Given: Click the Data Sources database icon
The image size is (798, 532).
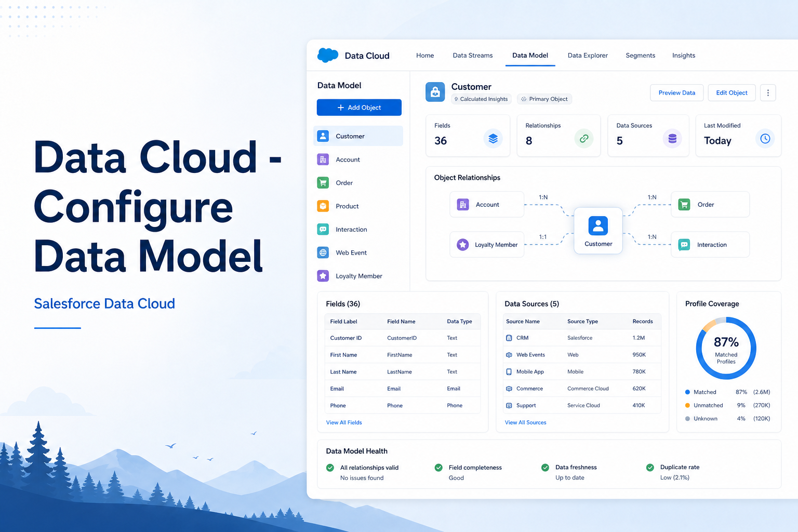Looking at the screenshot, I should 672,139.
